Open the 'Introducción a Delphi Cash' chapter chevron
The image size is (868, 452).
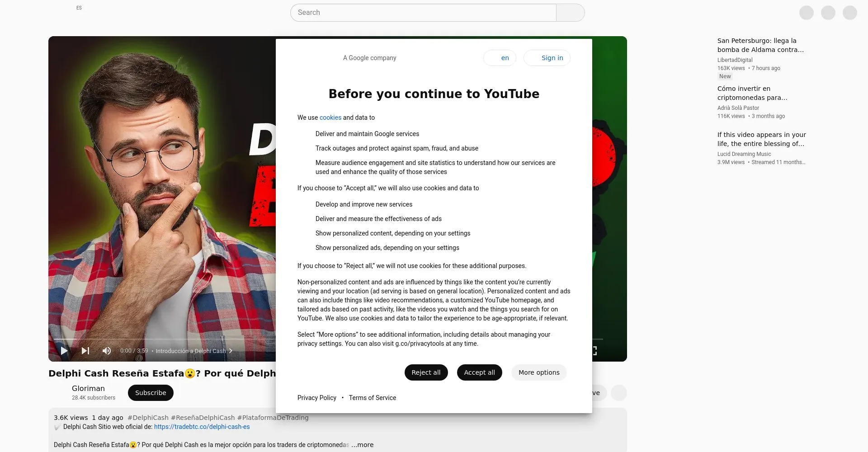click(x=231, y=351)
